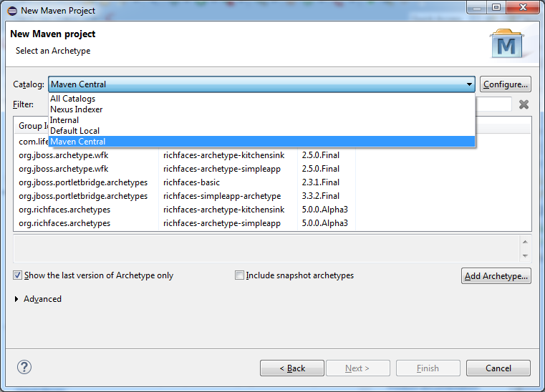Select the richfaces-basic archetype row

pyautogui.click(x=190, y=182)
